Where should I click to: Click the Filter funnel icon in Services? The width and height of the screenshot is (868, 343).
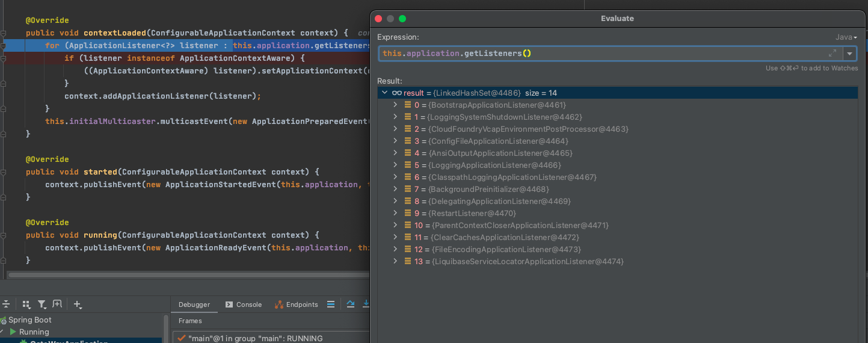pos(42,304)
